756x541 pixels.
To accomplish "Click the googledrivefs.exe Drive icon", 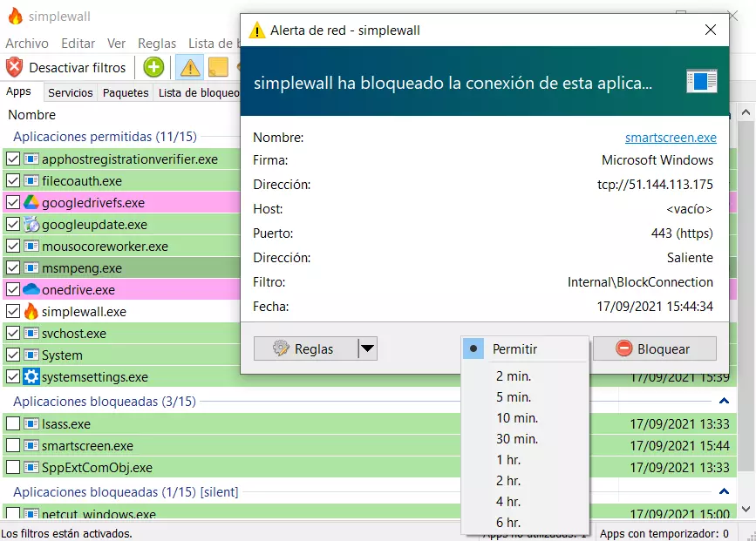I will pos(31,202).
